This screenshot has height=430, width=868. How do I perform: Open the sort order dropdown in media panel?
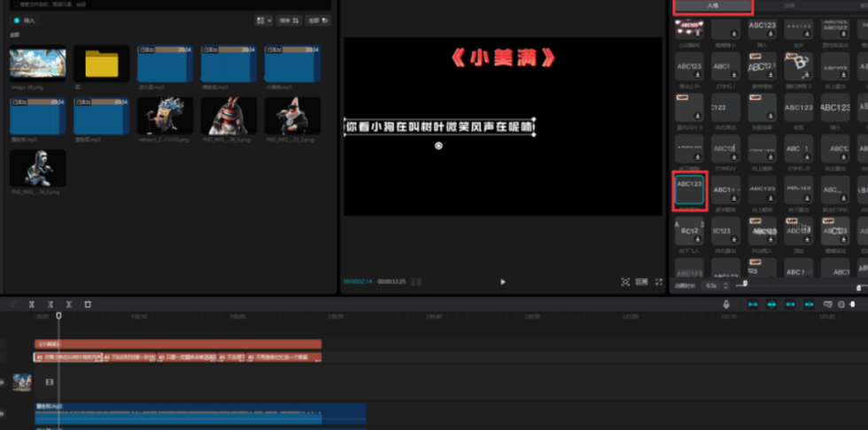point(290,19)
